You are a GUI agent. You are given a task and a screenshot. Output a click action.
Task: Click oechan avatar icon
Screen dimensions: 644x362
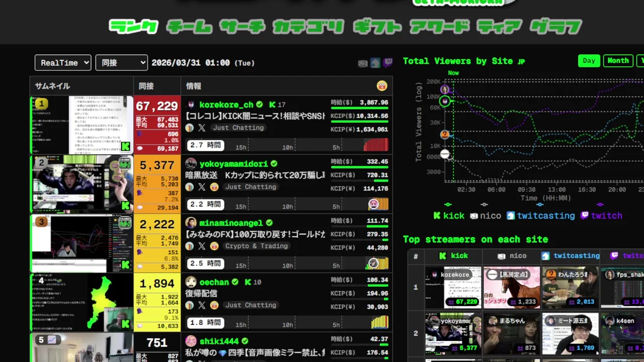(x=191, y=282)
